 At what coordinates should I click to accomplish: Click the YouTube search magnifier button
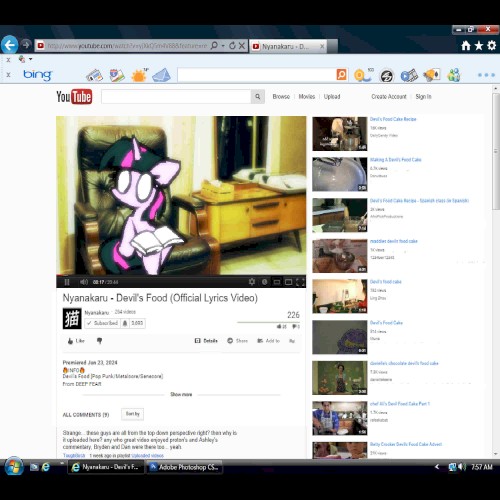(x=258, y=97)
